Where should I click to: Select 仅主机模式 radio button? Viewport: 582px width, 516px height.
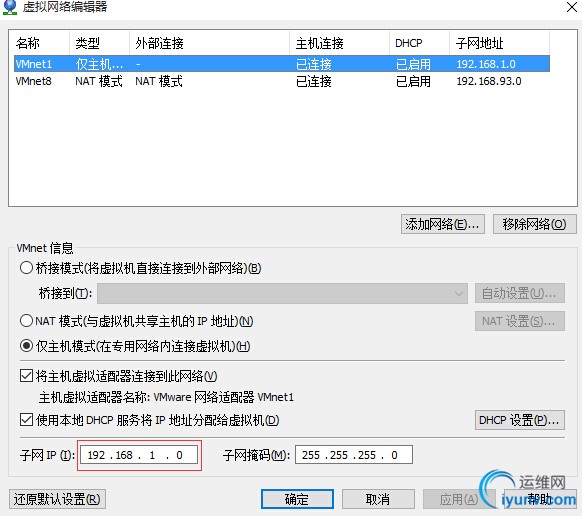(x=26, y=346)
